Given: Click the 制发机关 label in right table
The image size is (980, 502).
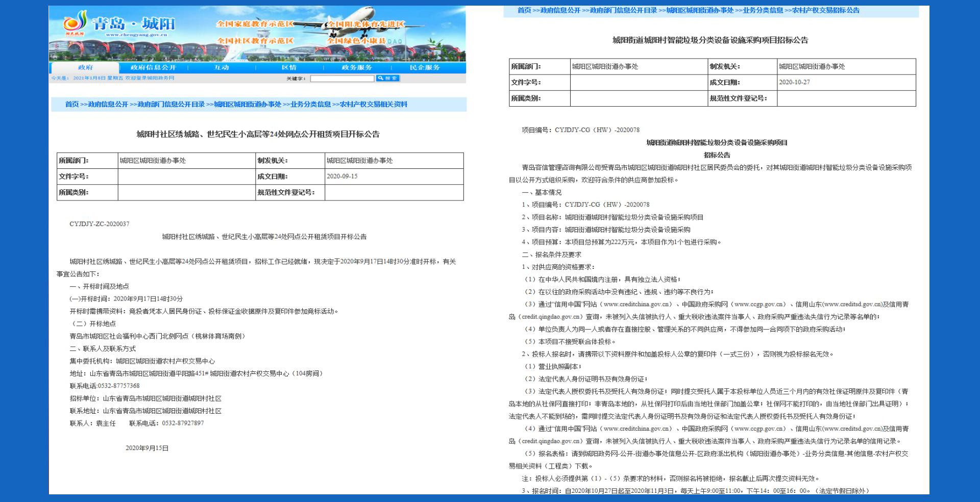Looking at the screenshot, I should 725,66.
